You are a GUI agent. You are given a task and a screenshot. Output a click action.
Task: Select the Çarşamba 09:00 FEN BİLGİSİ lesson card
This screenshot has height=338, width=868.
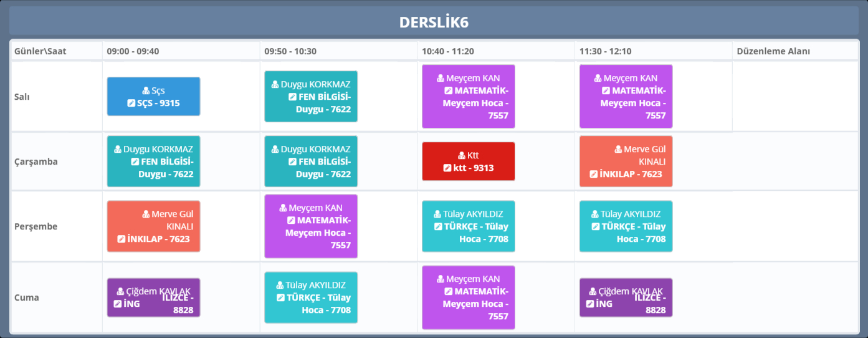tap(153, 162)
